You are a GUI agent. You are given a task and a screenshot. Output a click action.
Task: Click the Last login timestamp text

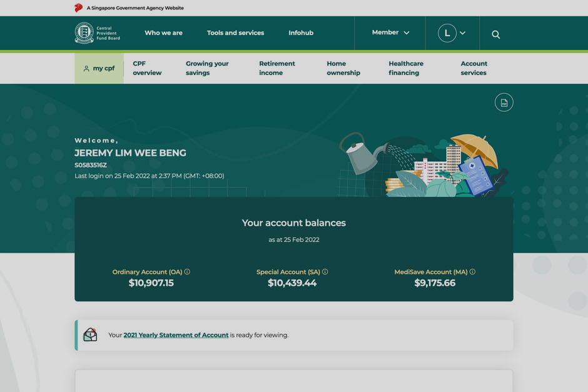150,176
